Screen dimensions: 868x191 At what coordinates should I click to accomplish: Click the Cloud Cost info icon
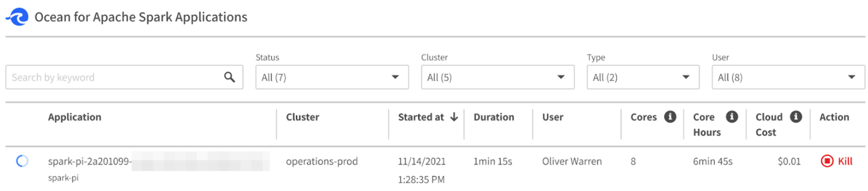point(796,117)
